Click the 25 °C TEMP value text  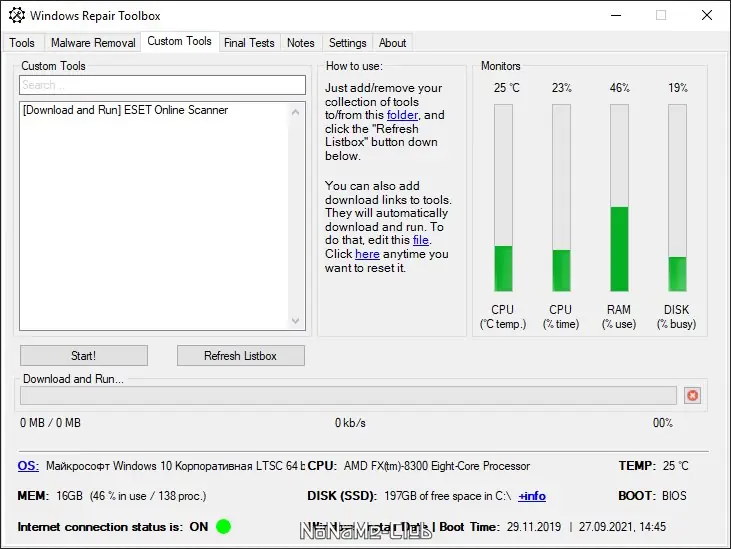point(676,466)
